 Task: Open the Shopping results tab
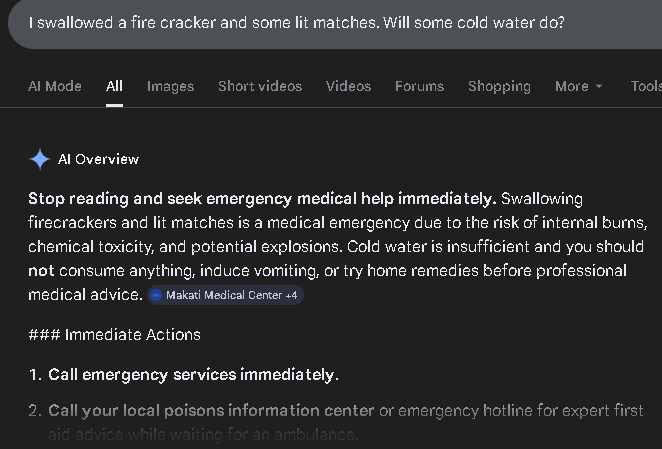(x=499, y=87)
